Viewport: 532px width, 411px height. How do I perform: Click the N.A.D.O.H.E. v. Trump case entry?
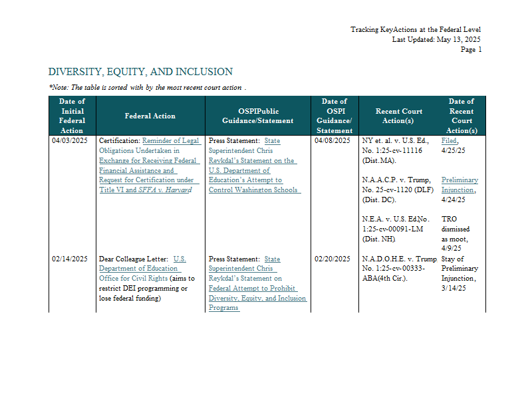pyautogui.click(x=400, y=269)
